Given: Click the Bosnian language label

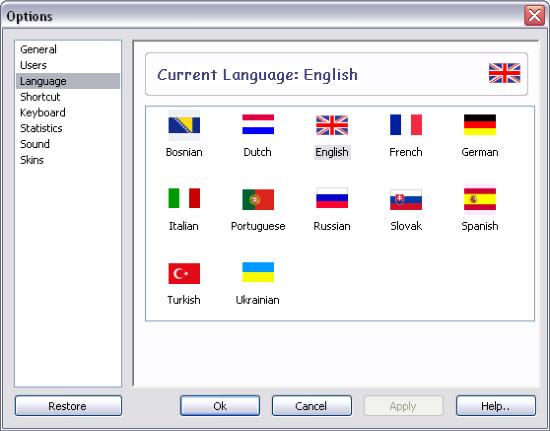Looking at the screenshot, I should [x=184, y=152].
